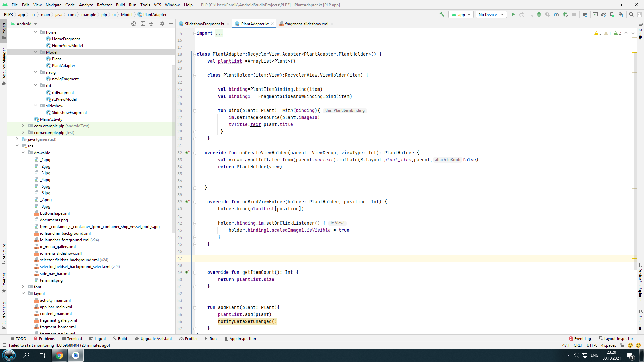644x362 pixels.
Task: Open Upgrade Assistant tool window
Action: pyautogui.click(x=153, y=339)
